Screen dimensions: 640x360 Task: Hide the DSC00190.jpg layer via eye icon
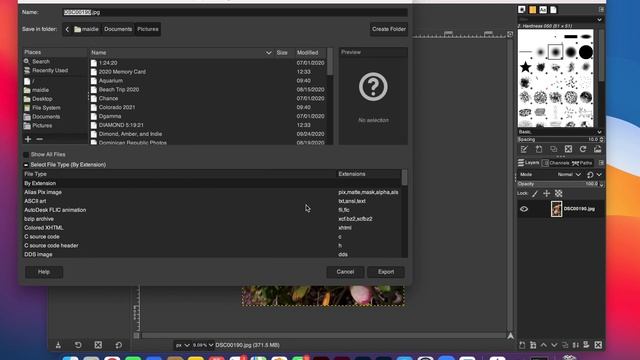click(524, 209)
